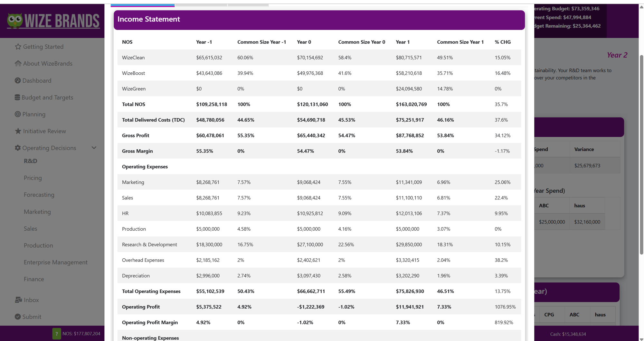Click the Submit menu item
The image size is (644, 341).
(32, 317)
